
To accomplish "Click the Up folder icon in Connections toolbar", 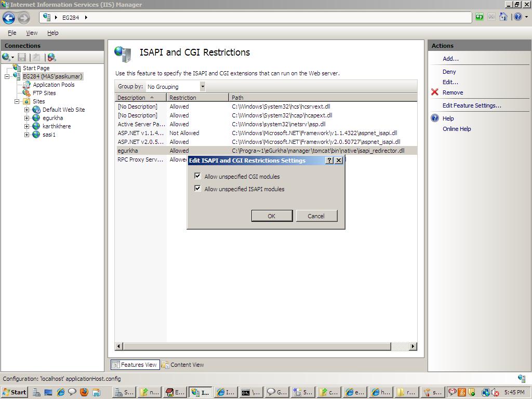I will 37,57.
